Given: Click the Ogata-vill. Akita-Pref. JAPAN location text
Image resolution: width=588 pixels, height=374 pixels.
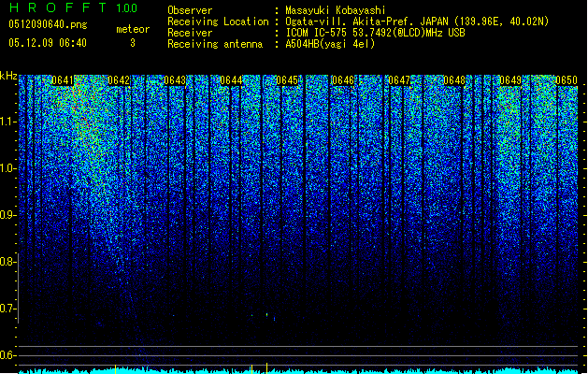Looking at the screenshot, I should [417, 22].
